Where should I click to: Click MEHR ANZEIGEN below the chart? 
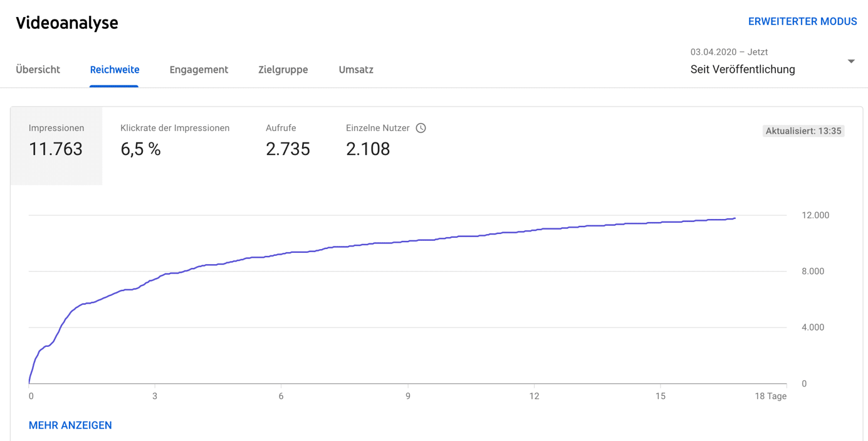click(x=70, y=425)
